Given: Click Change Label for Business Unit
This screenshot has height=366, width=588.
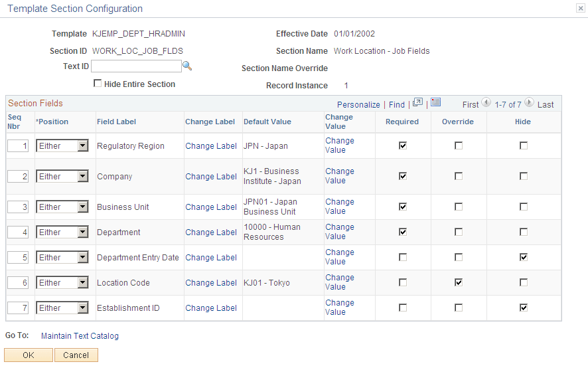Looking at the screenshot, I should [x=211, y=207].
